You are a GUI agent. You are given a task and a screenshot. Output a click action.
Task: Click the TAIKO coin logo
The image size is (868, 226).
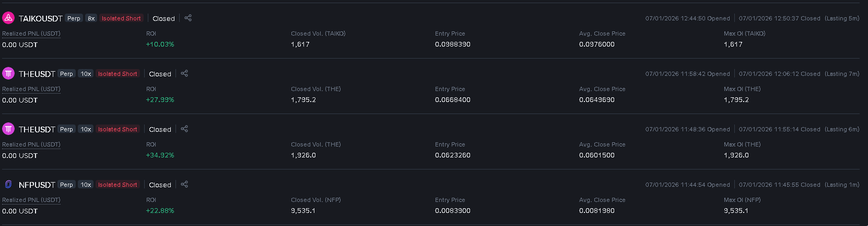8,18
